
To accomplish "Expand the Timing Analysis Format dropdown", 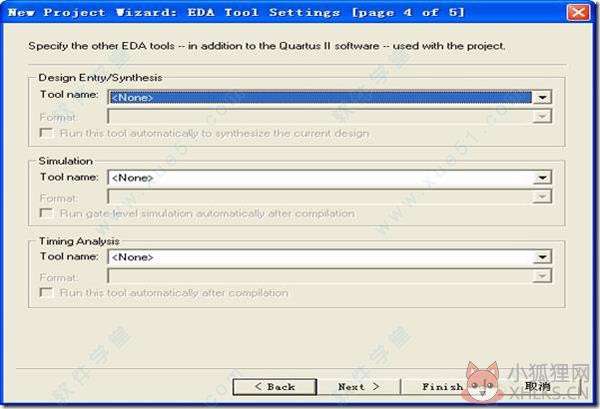I will [542, 276].
